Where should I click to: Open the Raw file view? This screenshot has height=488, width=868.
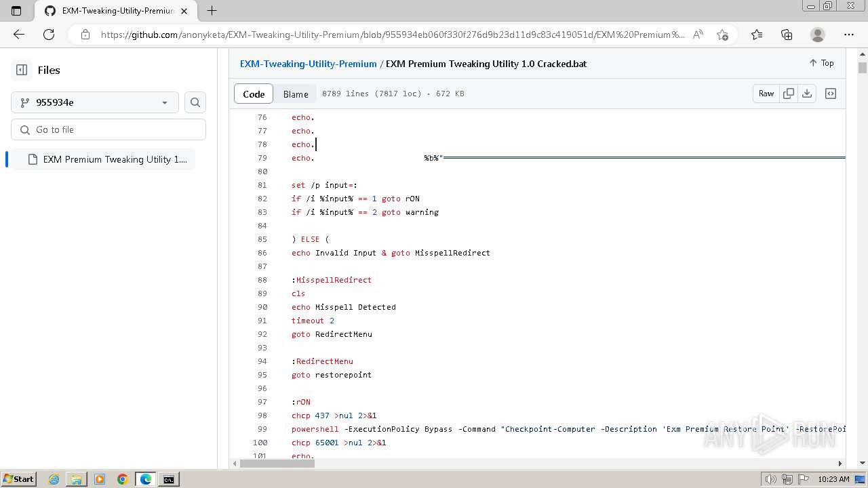pos(766,94)
